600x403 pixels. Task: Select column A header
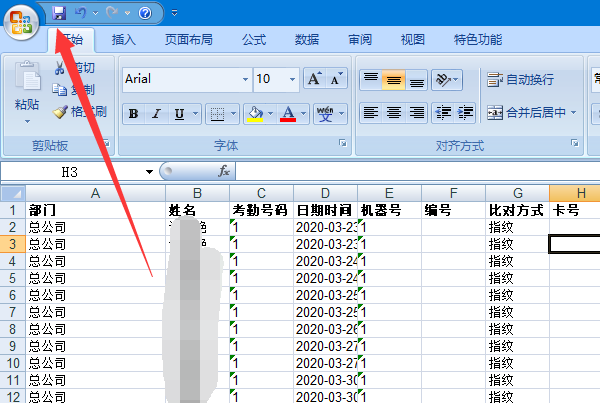coord(95,193)
